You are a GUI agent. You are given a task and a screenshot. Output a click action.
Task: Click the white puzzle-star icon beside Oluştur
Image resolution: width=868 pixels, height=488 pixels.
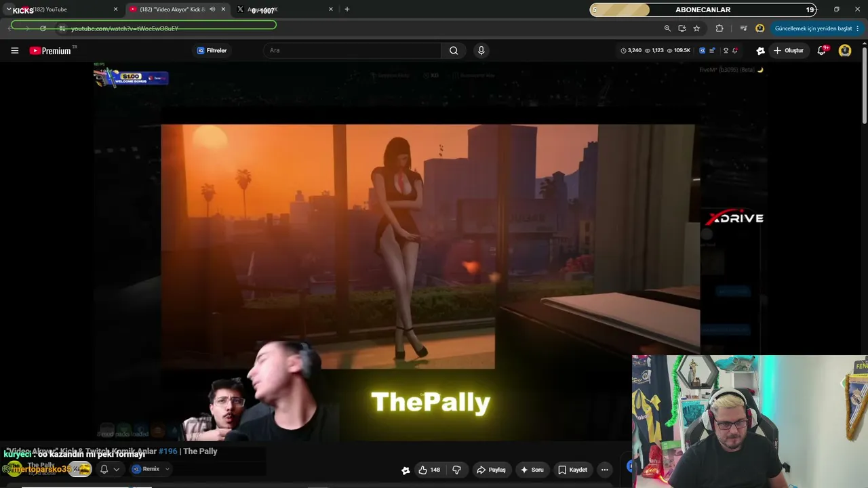[x=760, y=50]
